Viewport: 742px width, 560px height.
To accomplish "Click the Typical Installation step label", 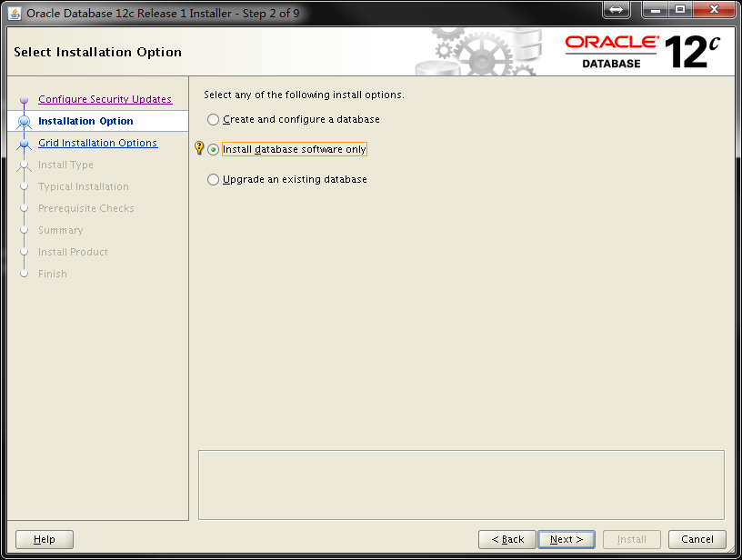I will click(84, 186).
